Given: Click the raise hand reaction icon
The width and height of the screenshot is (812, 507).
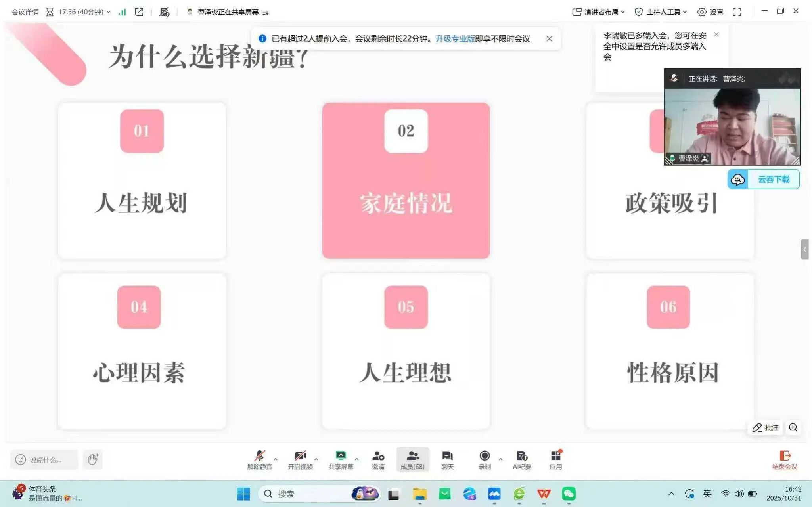Looking at the screenshot, I should coord(93,459).
